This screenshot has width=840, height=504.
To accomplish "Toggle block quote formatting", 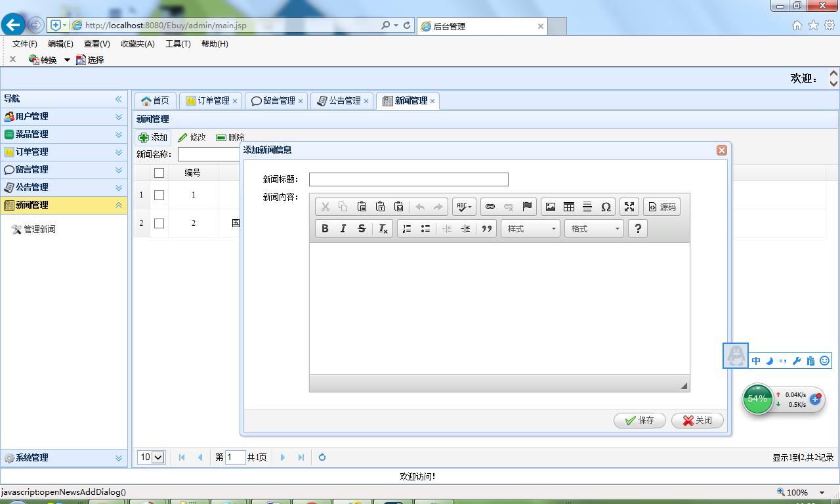I will click(487, 228).
